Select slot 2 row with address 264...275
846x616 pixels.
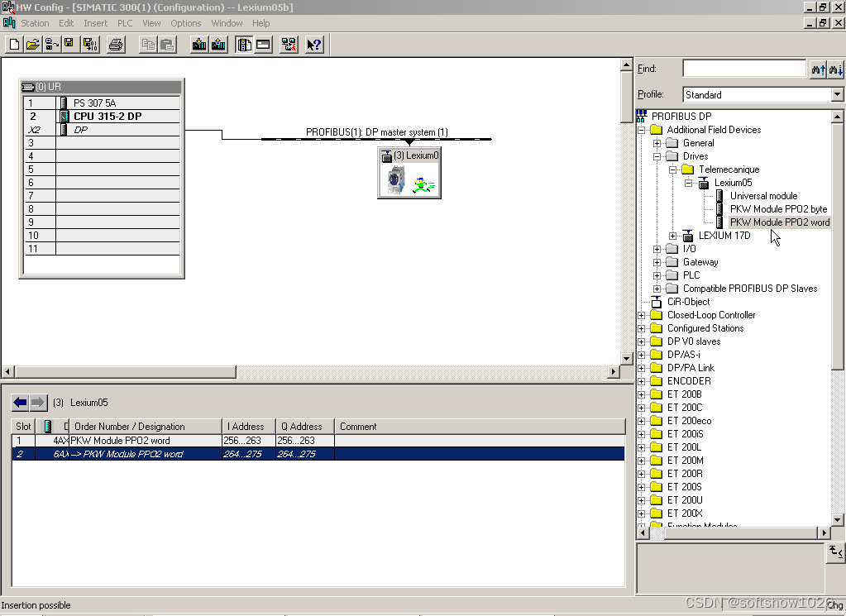pyautogui.click(x=318, y=454)
